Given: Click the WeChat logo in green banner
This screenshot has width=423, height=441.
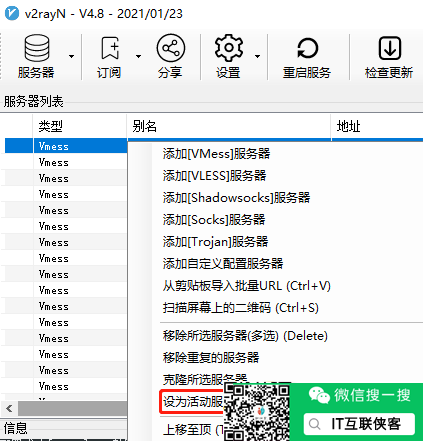Looking at the screenshot, I should click(319, 395).
